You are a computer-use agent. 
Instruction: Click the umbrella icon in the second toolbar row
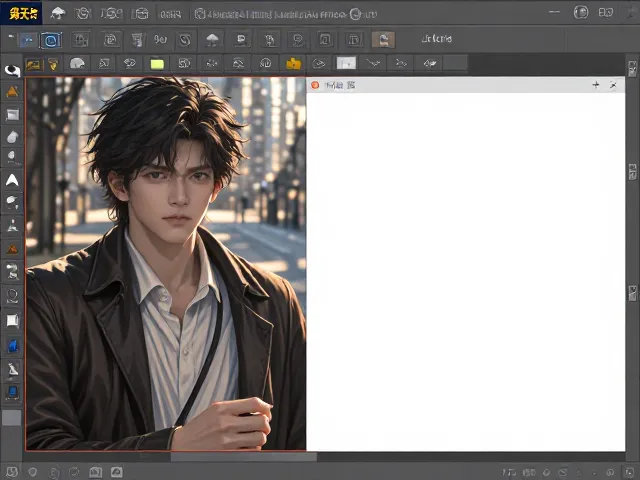coord(212,40)
